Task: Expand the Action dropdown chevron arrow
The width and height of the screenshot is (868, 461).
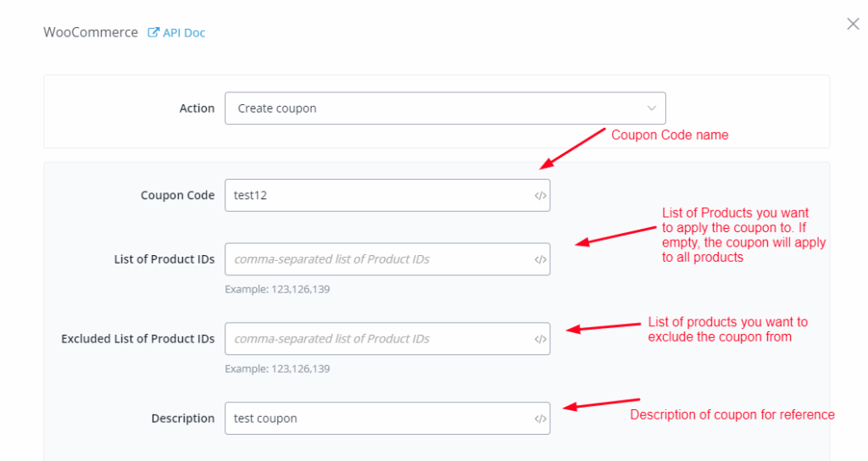Action: tap(651, 108)
